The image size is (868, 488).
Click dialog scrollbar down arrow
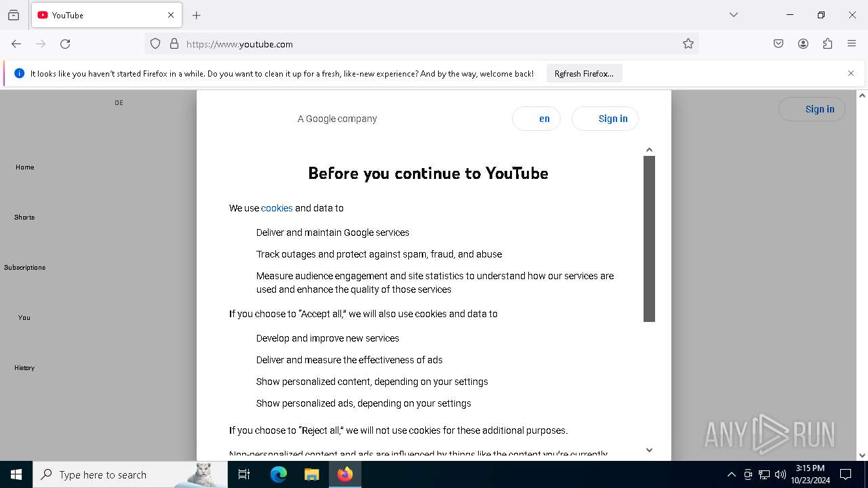649,450
